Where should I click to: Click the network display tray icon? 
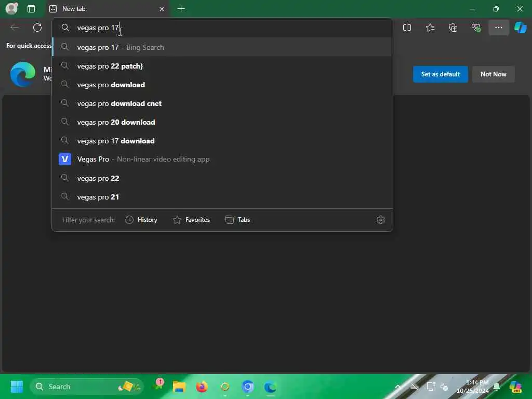coord(431,387)
